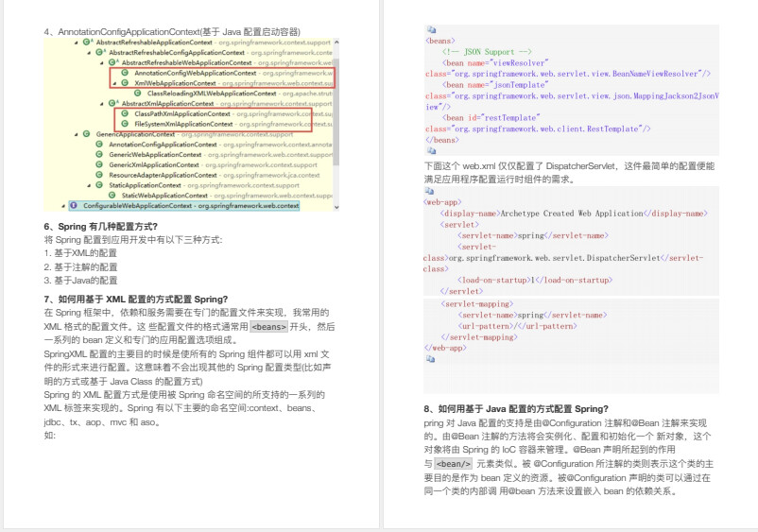Screen dimensions: 758x532
Task: Collapse the StaticApplicationContext tree node
Action: [x=89, y=185]
